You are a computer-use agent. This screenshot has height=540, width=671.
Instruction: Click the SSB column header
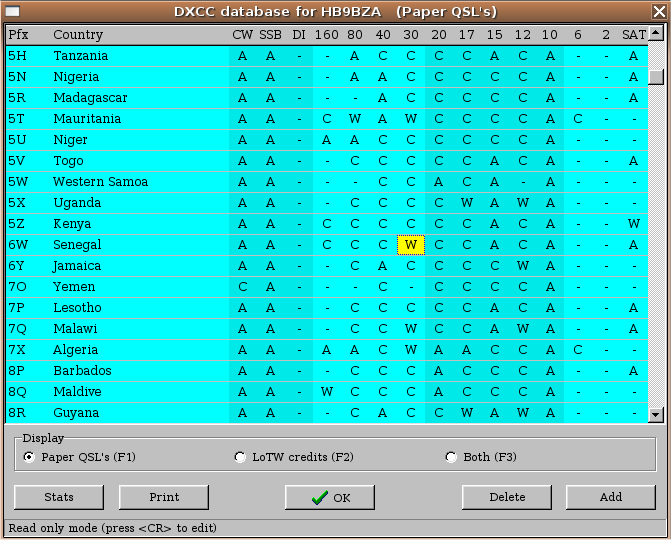(x=270, y=34)
